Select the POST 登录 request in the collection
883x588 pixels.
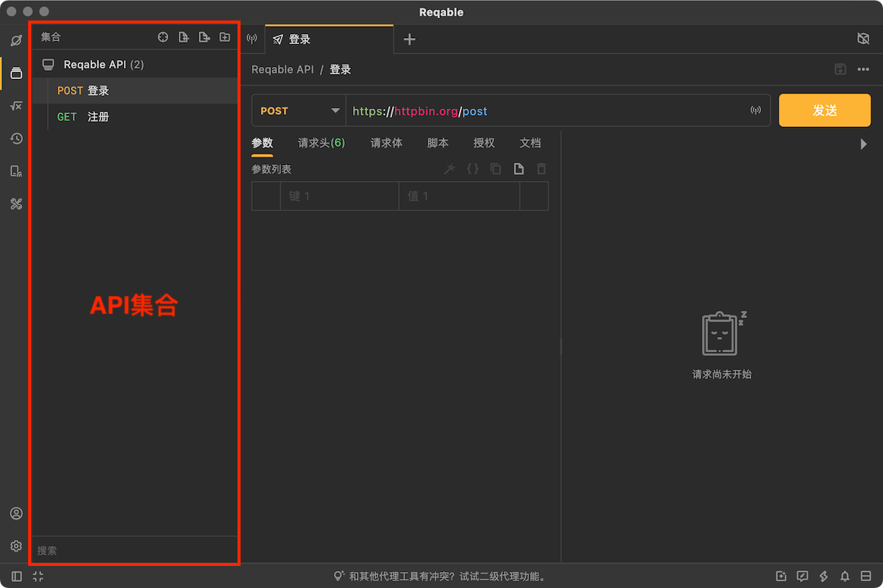(x=135, y=91)
